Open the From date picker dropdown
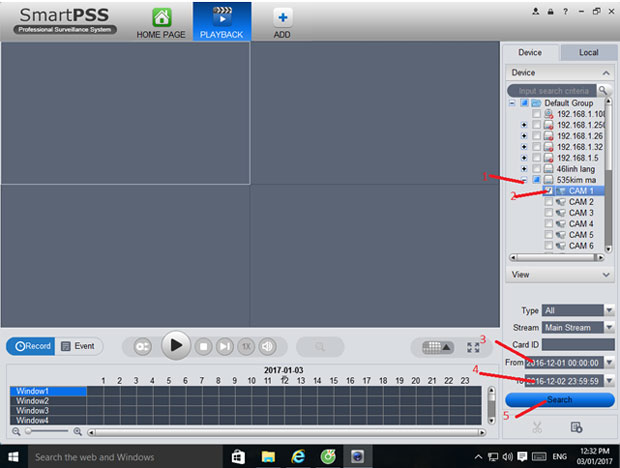Image resolution: width=620 pixels, height=468 pixels. pyautogui.click(x=609, y=362)
